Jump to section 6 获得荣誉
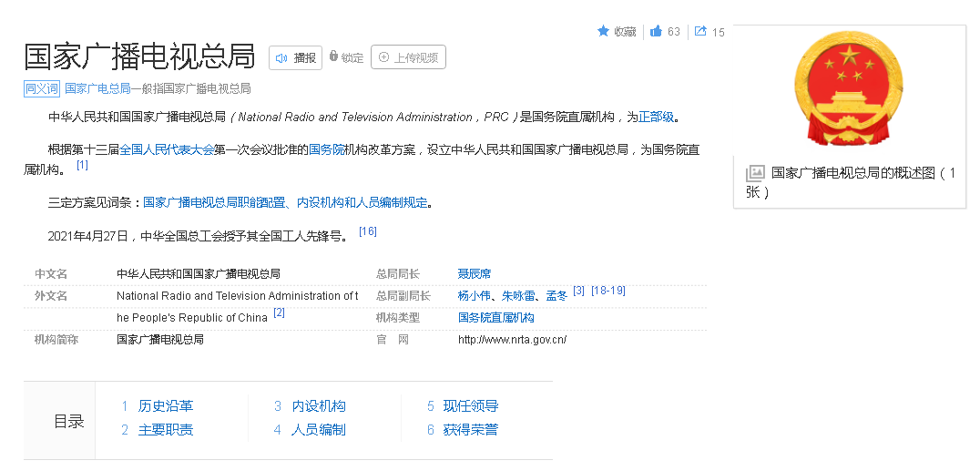This screenshot has height=471, width=980. tap(471, 430)
